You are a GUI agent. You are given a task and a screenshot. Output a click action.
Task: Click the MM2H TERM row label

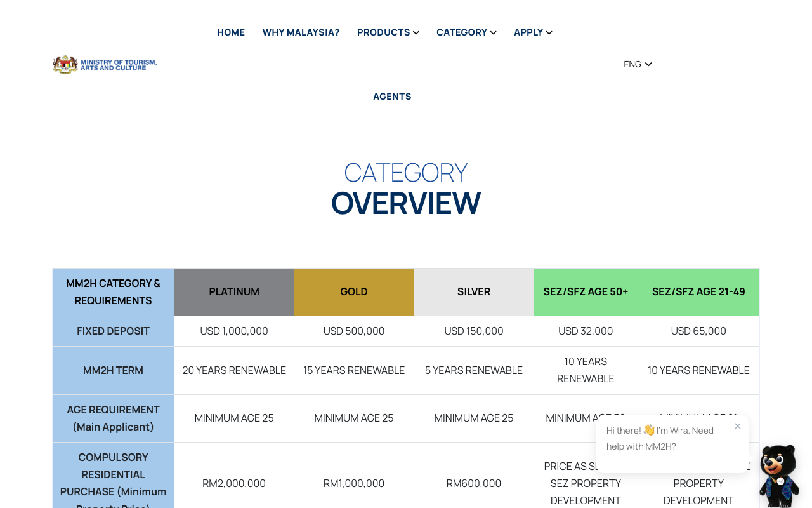(x=114, y=370)
